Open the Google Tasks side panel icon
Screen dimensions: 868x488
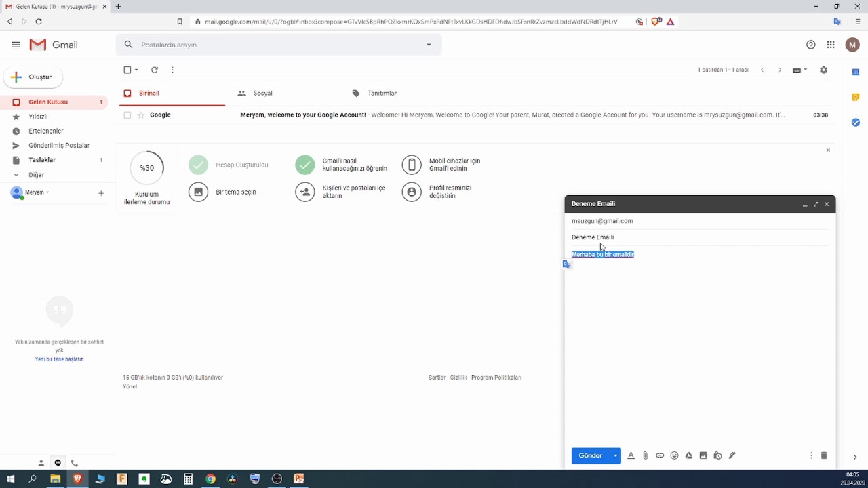pyautogui.click(x=855, y=123)
